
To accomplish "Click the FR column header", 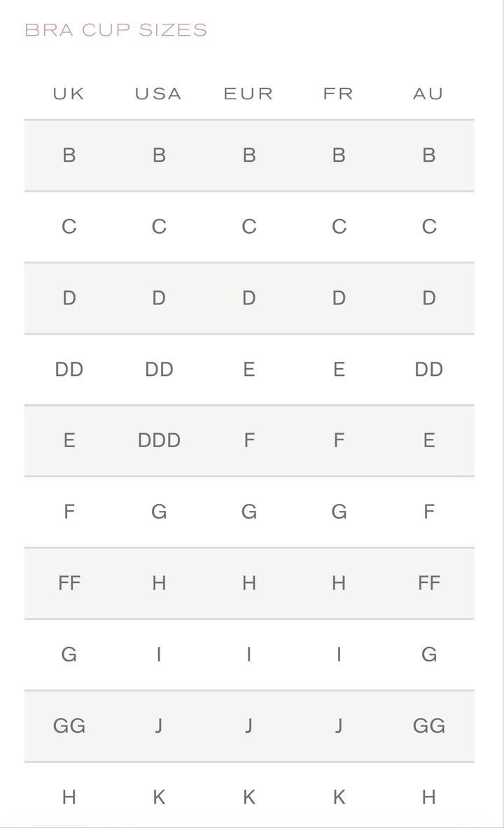I will tap(339, 94).
